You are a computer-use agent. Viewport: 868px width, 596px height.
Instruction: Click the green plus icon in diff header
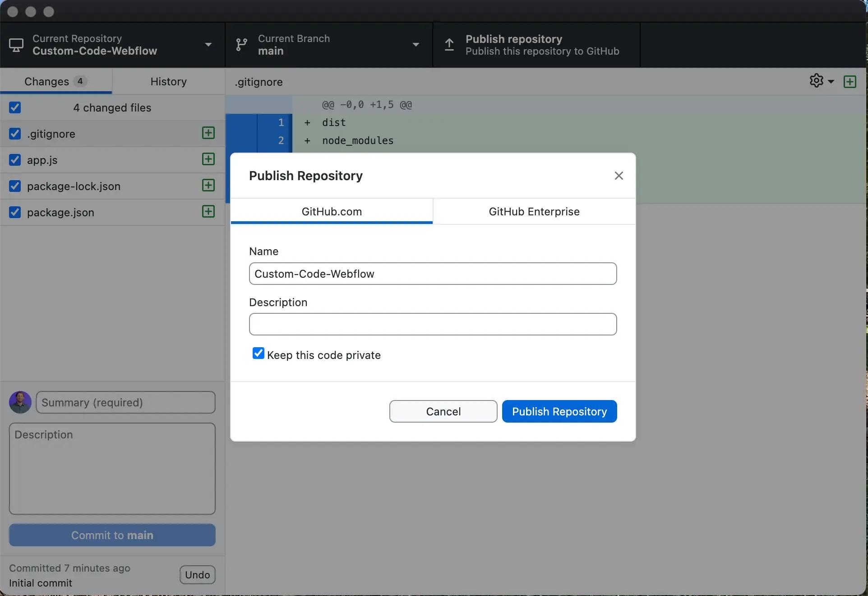coord(850,82)
